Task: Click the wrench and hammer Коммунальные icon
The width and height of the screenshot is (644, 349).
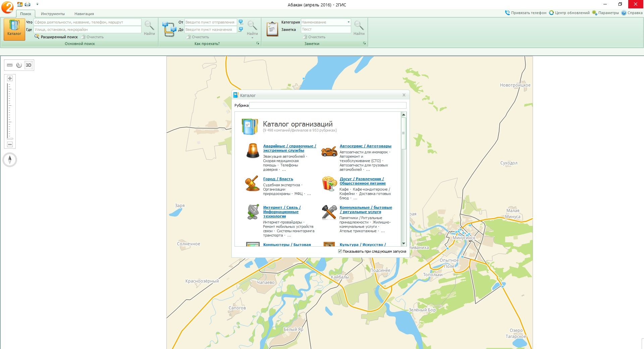Action: pos(329,212)
